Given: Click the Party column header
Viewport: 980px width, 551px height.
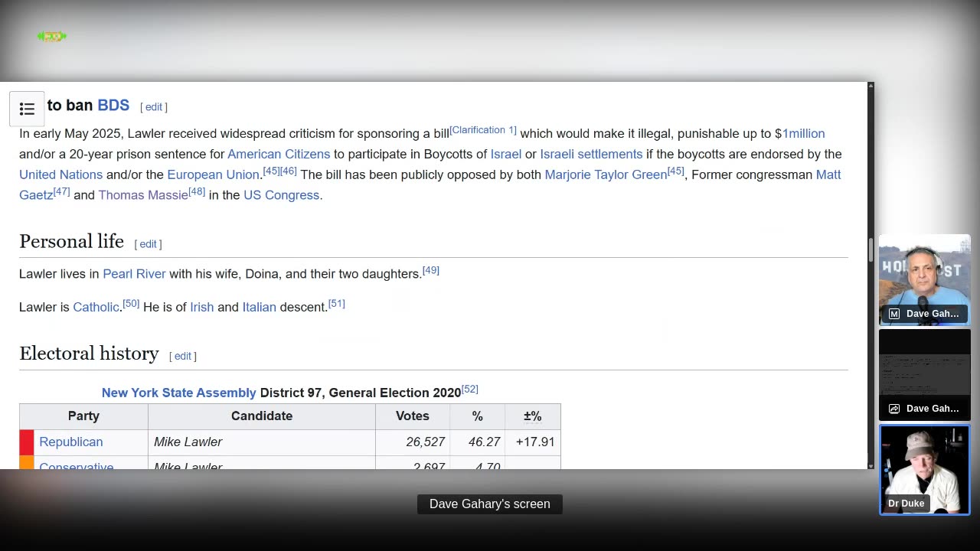Looking at the screenshot, I should [83, 416].
